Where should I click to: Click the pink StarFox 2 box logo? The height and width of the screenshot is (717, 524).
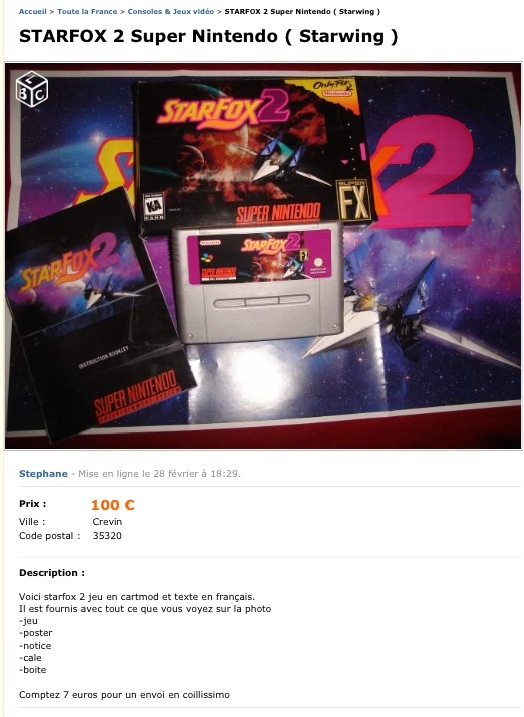(224, 111)
